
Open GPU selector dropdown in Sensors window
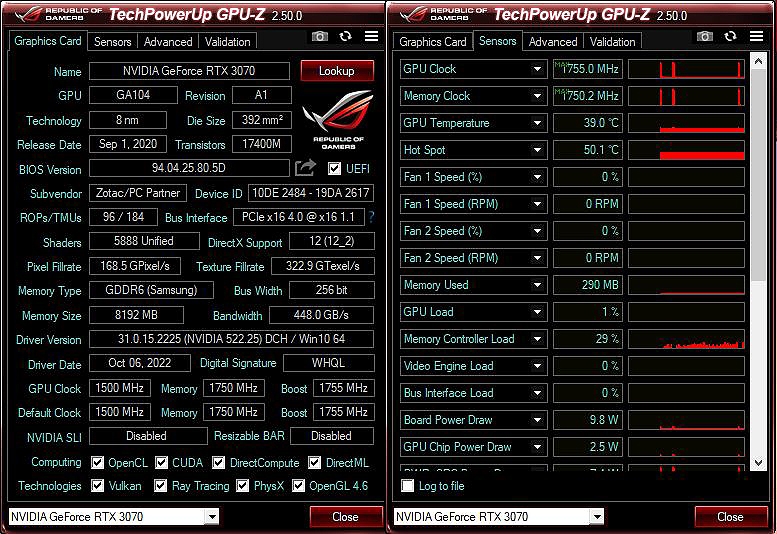[597, 517]
